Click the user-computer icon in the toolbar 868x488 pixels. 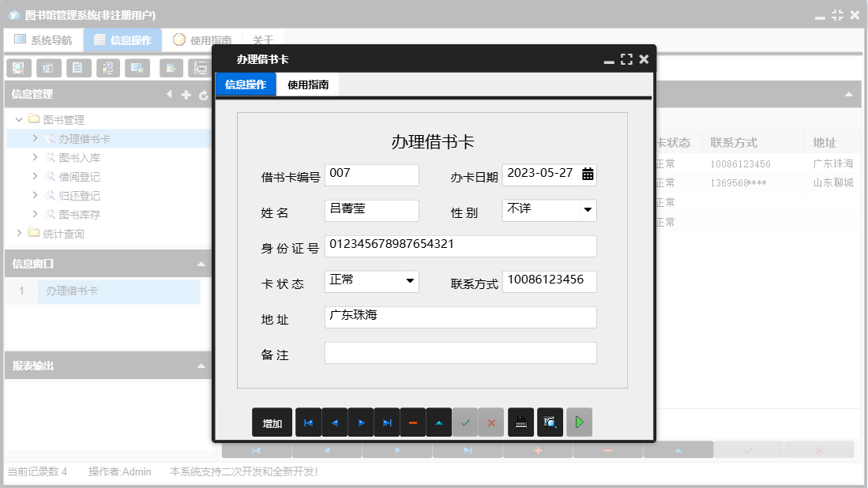point(108,68)
